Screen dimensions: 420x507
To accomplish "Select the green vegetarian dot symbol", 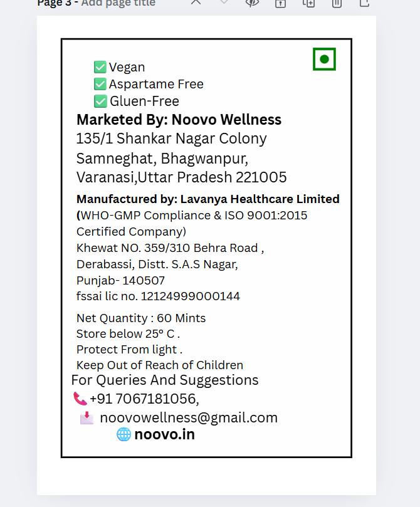I will [324, 60].
